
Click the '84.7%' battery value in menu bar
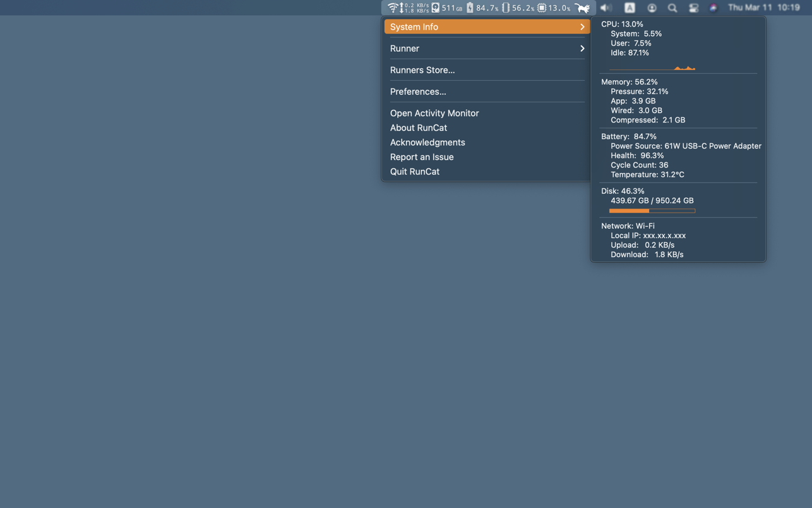tap(487, 8)
